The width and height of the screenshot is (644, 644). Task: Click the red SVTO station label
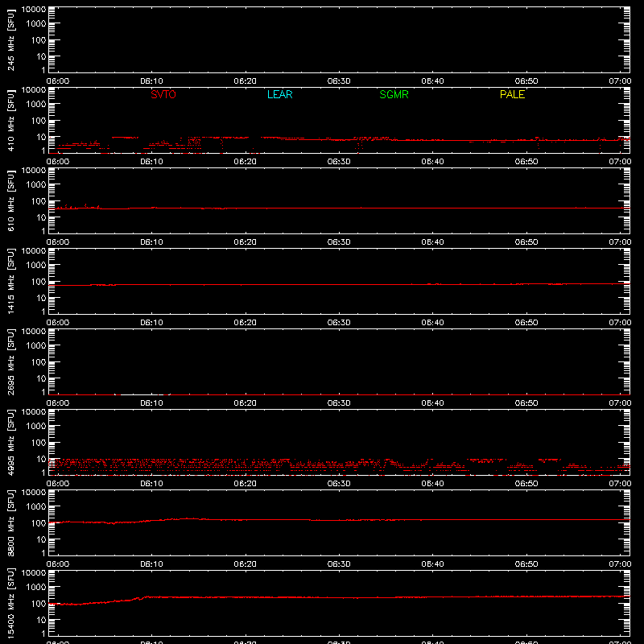click(x=163, y=94)
